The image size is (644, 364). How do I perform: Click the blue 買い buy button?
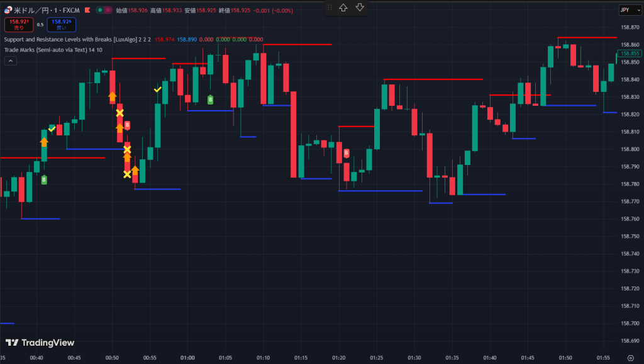[x=61, y=25]
